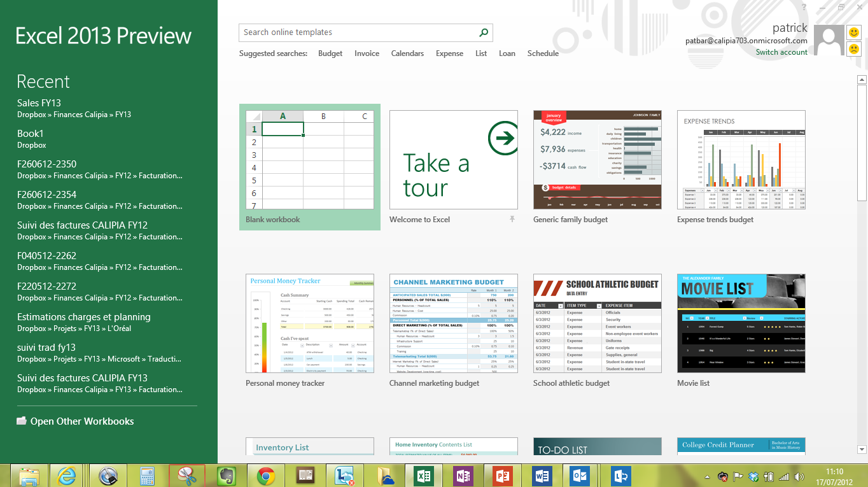Image resolution: width=868 pixels, height=487 pixels.
Task: Click the Take a tour arrow icon
Action: point(503,138)
